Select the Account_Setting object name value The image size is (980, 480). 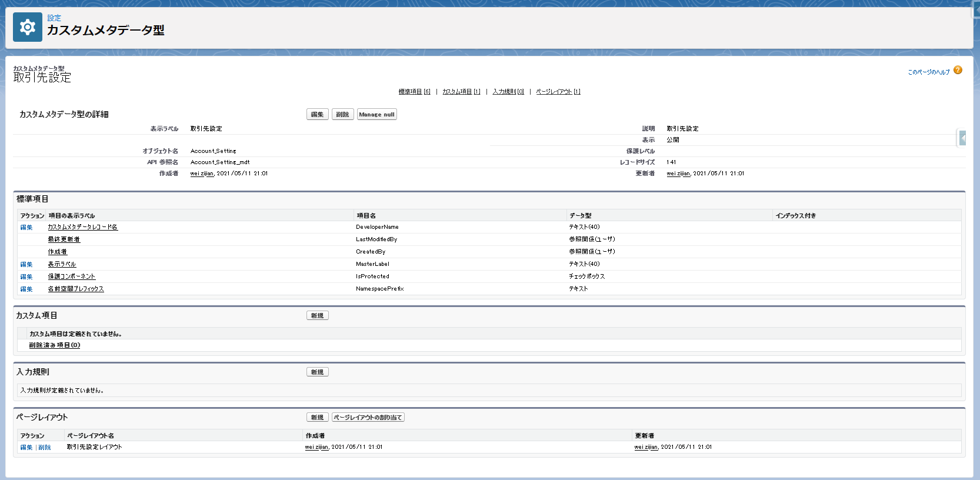[214, 151]
